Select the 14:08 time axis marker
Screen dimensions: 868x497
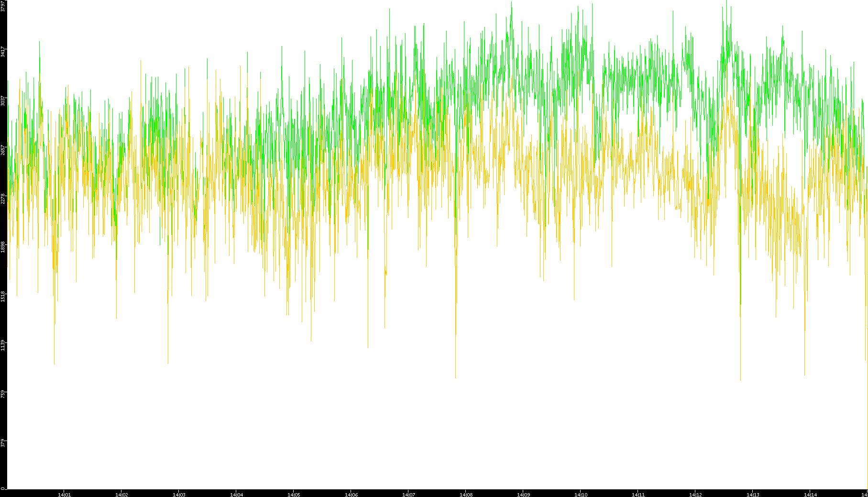pos(466,495)
